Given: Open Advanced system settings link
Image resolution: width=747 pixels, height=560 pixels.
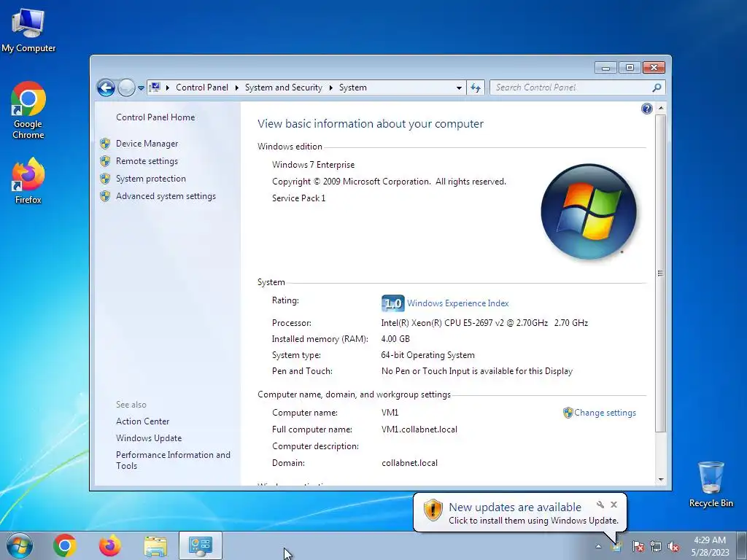Looking at the screenshot, I should coord(166,196).
